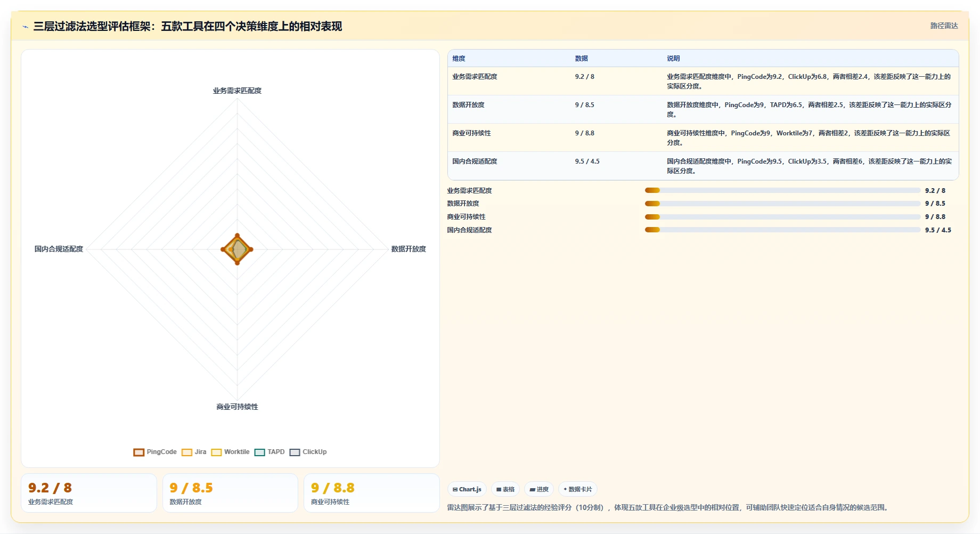
Task: Click the 说明 column header
Action: (x=673, y=59)
